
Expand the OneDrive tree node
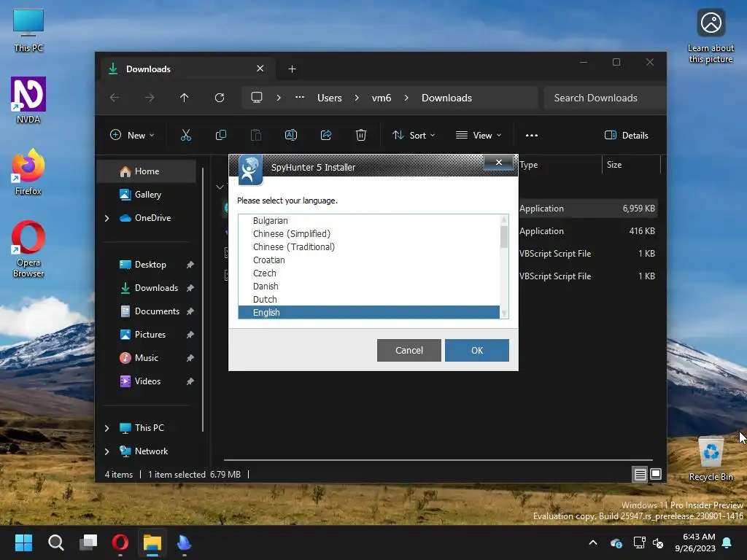pos(107,218)
